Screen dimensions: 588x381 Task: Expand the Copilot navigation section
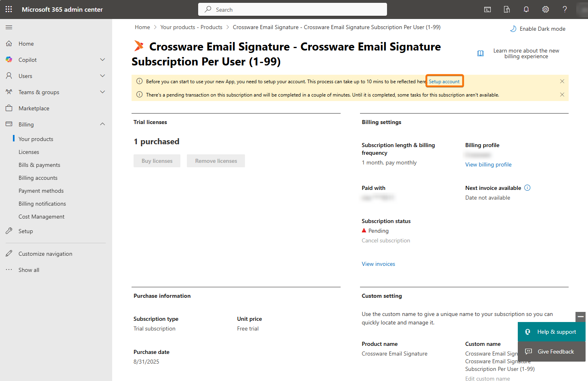(103, 60)
